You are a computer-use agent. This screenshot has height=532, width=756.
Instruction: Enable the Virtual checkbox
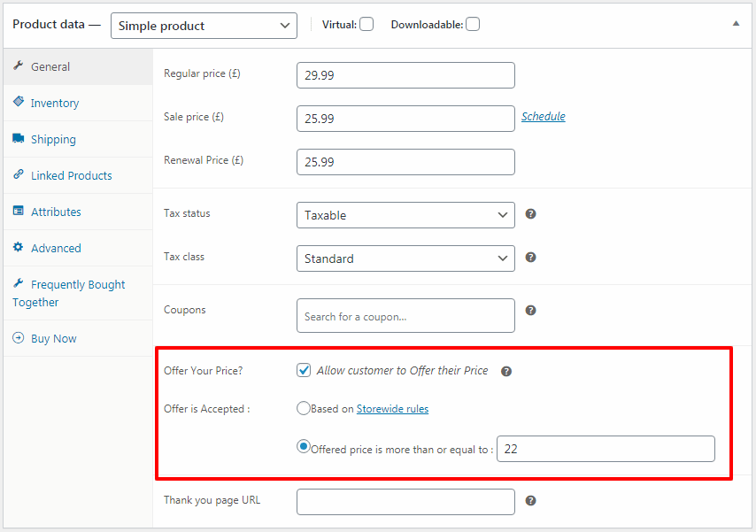pyautogui.click(x=366, y=24)
